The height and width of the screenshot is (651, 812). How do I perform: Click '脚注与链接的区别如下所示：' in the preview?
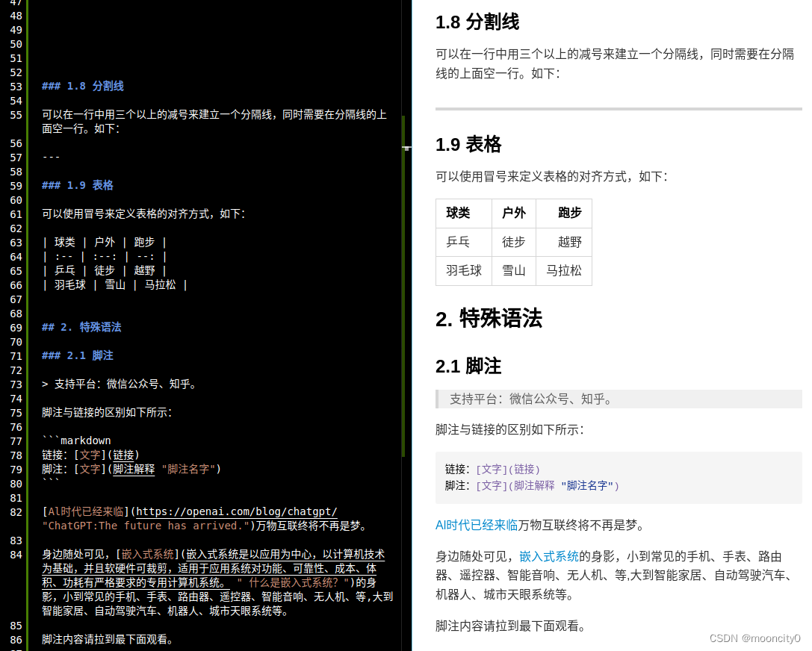pos(510,429)
